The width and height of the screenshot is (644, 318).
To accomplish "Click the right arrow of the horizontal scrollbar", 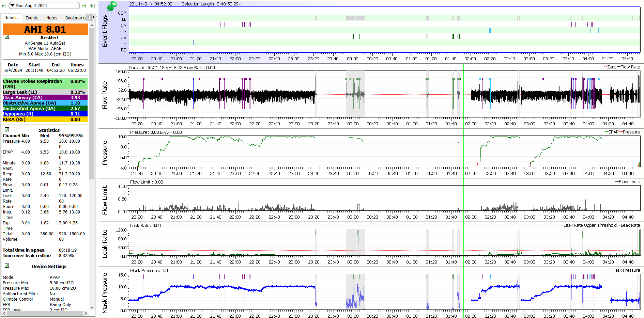I will 86,313.
